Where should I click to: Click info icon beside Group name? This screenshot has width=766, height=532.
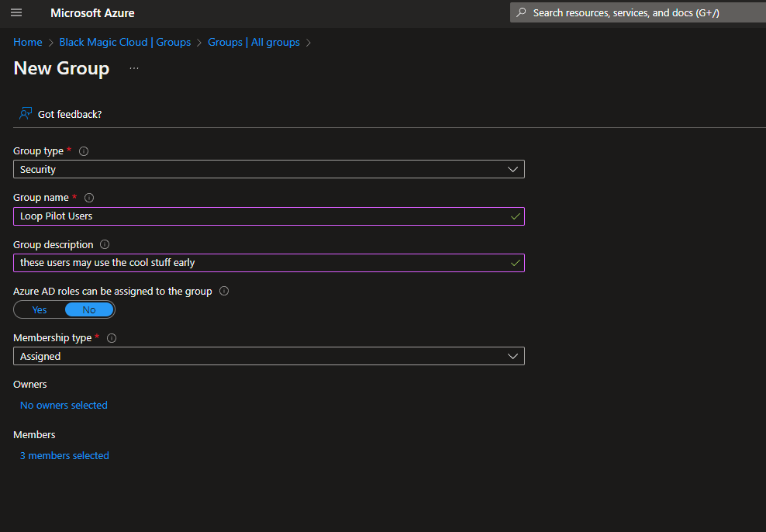pyautogui.click(x=88, y=198)
